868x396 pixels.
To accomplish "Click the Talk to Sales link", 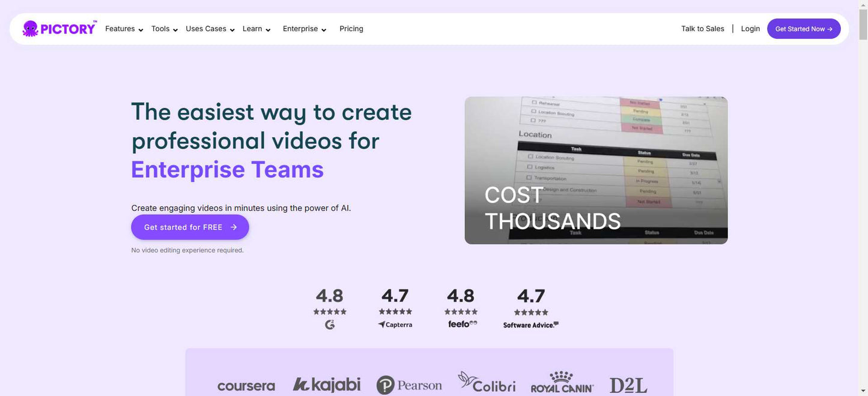I will click(702, 29).
